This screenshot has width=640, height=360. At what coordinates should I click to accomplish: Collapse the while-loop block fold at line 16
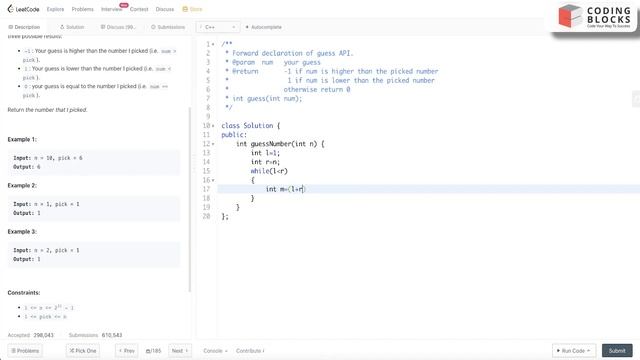[x=213, y=180]
